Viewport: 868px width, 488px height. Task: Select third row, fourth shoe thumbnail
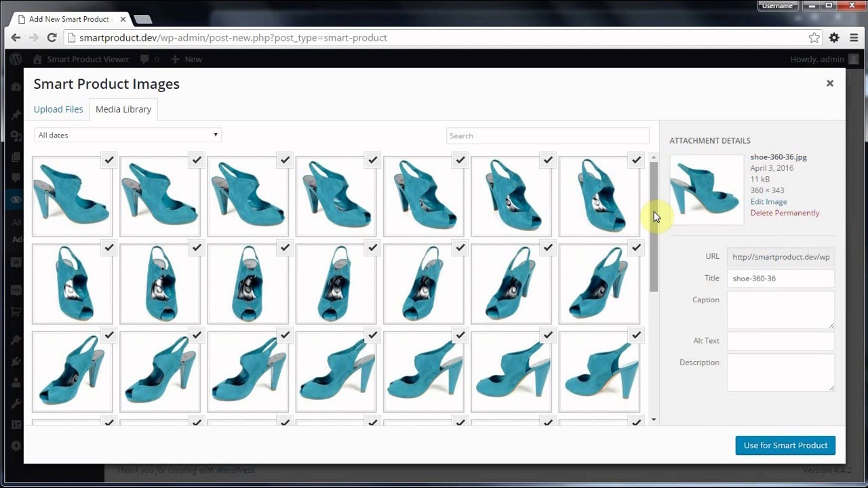coord(336,372)
